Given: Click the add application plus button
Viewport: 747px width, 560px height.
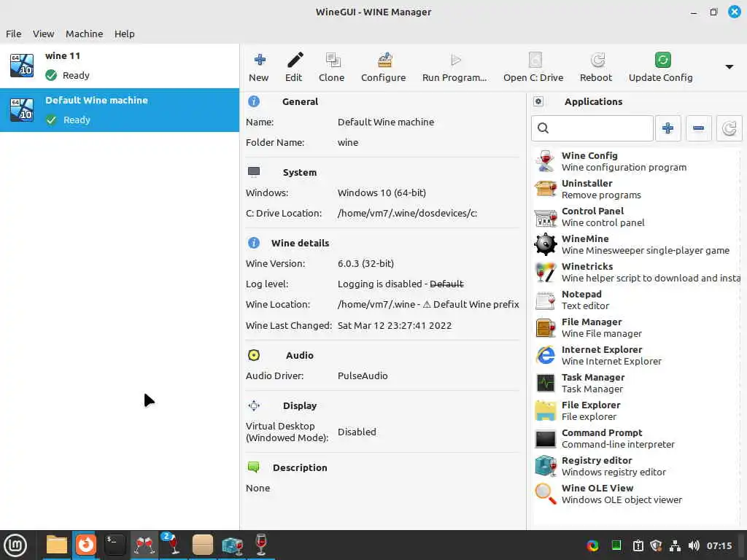Looking at the screenshot, I should click(668, 128).
